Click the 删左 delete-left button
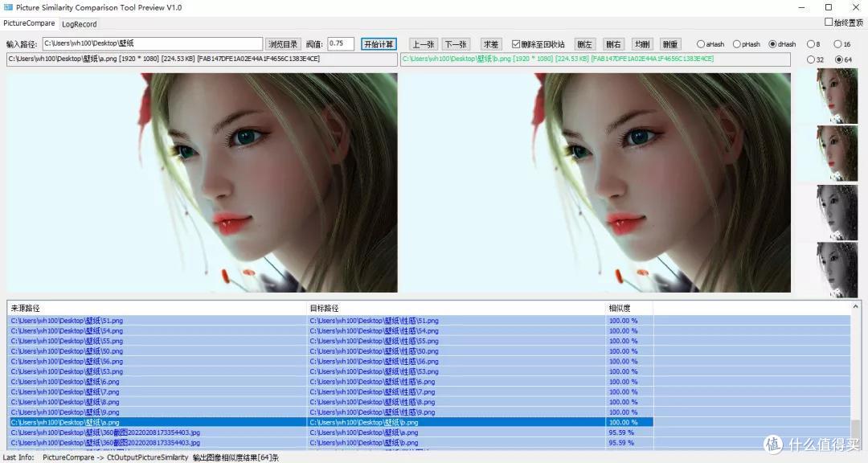The height and width of the screenshot is (463, 868). (584, 43)
